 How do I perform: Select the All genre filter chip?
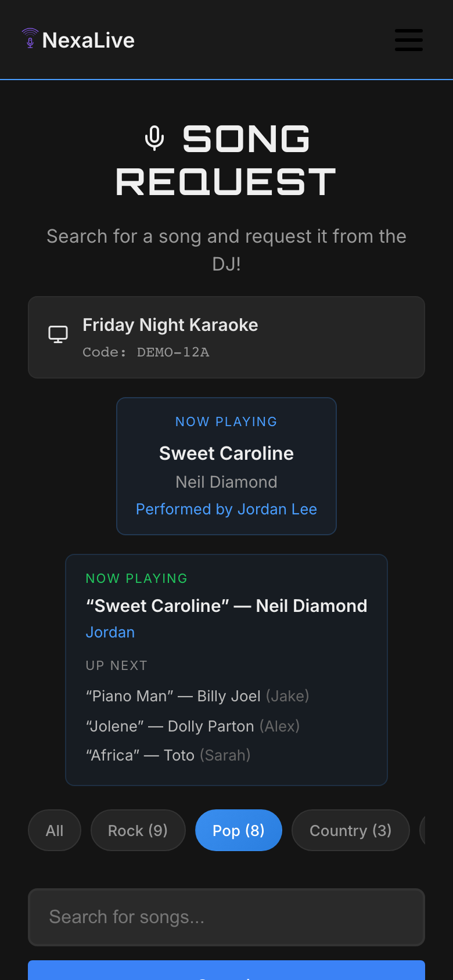tap(55, 830)
